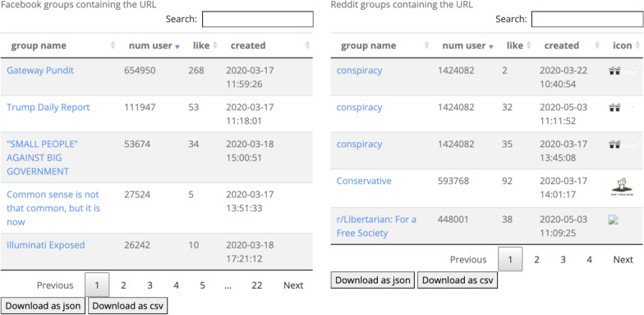The image size is (644, 315).
Task: Click the Facebook groups search input field
Action: click(258, 20)
